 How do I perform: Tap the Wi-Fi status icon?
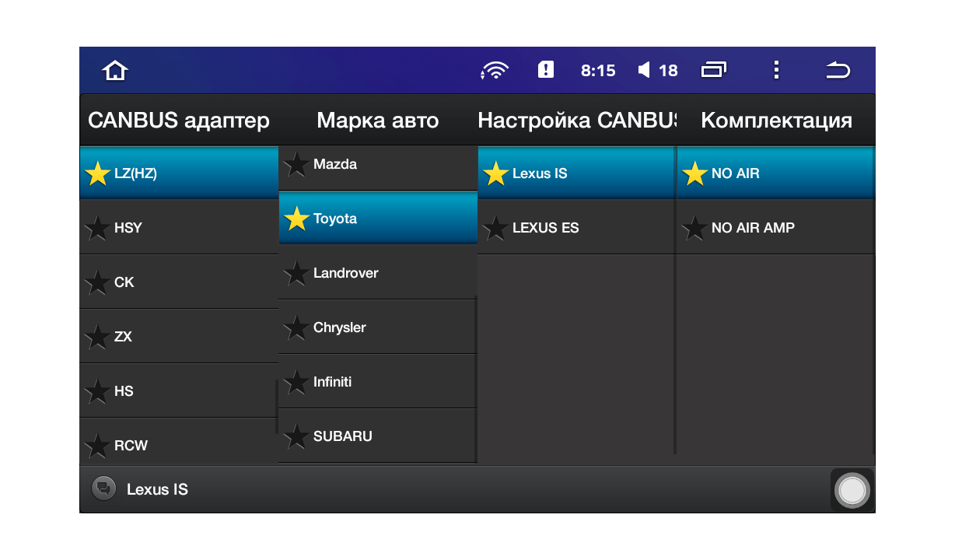tap(495, 71)
